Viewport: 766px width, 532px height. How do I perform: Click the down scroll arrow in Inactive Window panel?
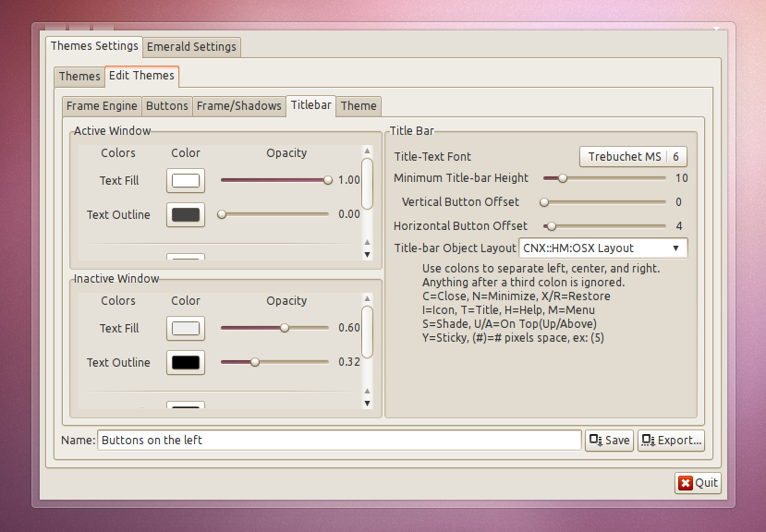(x=368, y=404)
